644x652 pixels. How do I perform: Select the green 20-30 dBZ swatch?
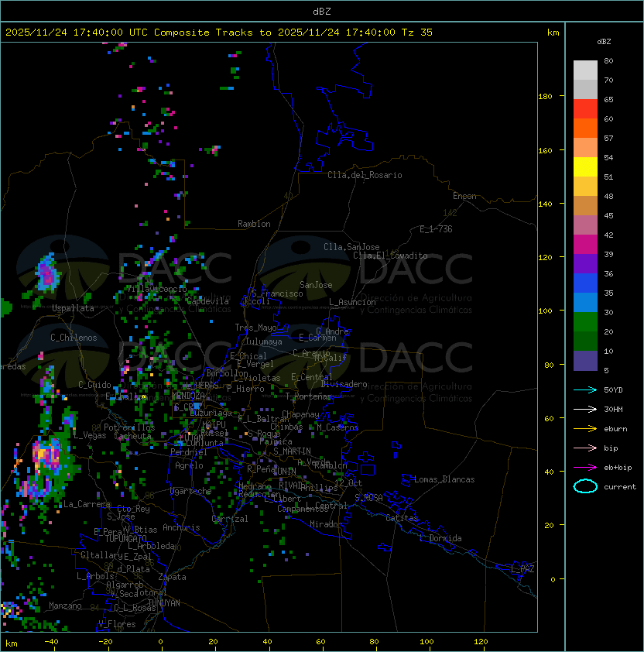[x=585, y=322]
